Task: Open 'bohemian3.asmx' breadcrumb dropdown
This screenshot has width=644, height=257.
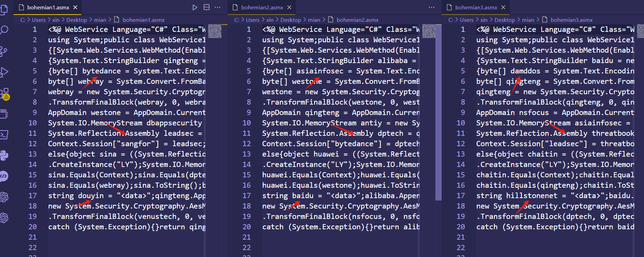Action: coord(572,20)
